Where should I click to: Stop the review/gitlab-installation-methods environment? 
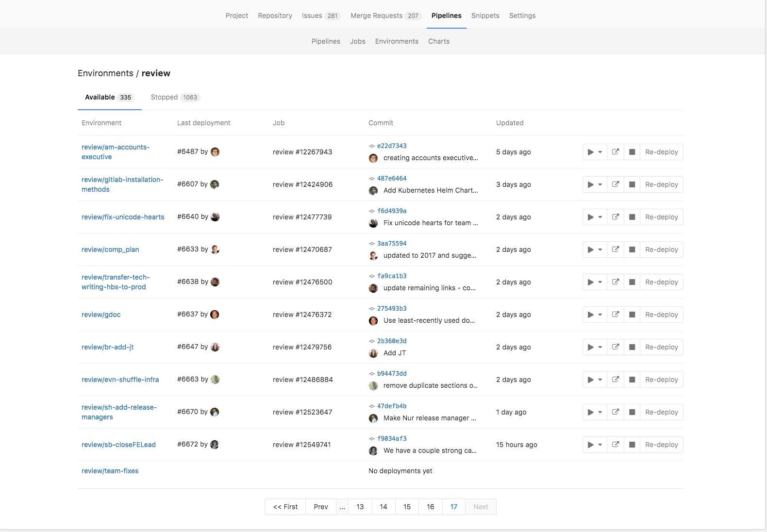632,184
